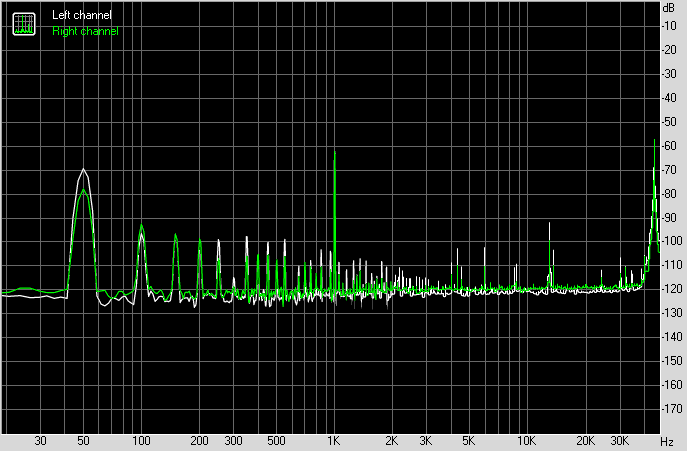The image size is (687, 451).
Task: Click the '-160' dB axis value
Action: pyautogui.click(x=672, y=384)
